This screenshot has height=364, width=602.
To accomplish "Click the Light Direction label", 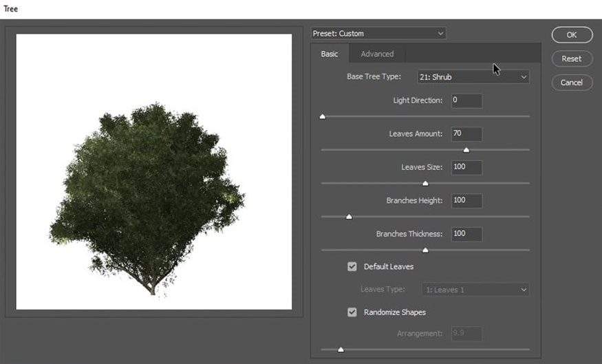I will 418,100.
